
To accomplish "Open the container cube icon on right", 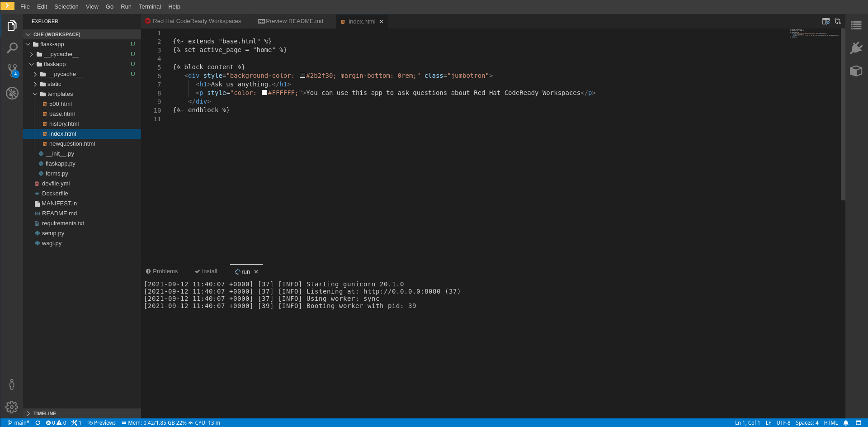I will [856, 71].
